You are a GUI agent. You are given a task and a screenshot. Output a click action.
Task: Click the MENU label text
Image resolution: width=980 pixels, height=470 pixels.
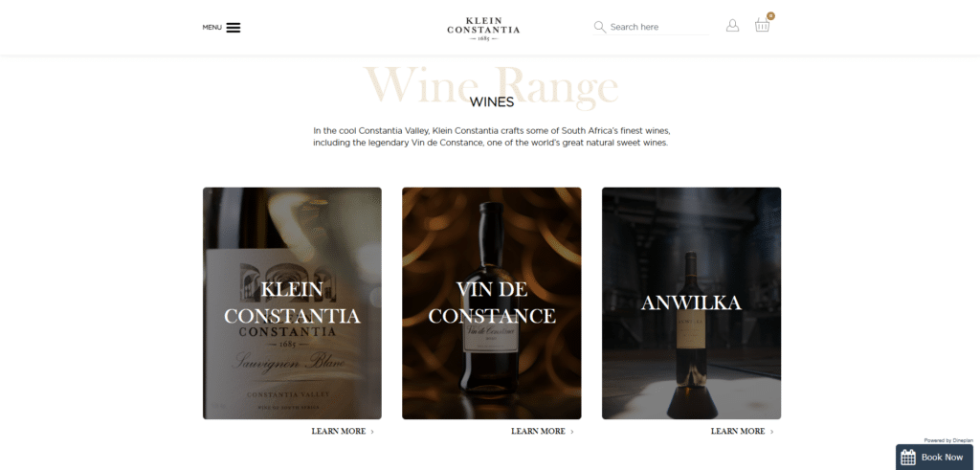pyautogui.click(x=212, y=28)
